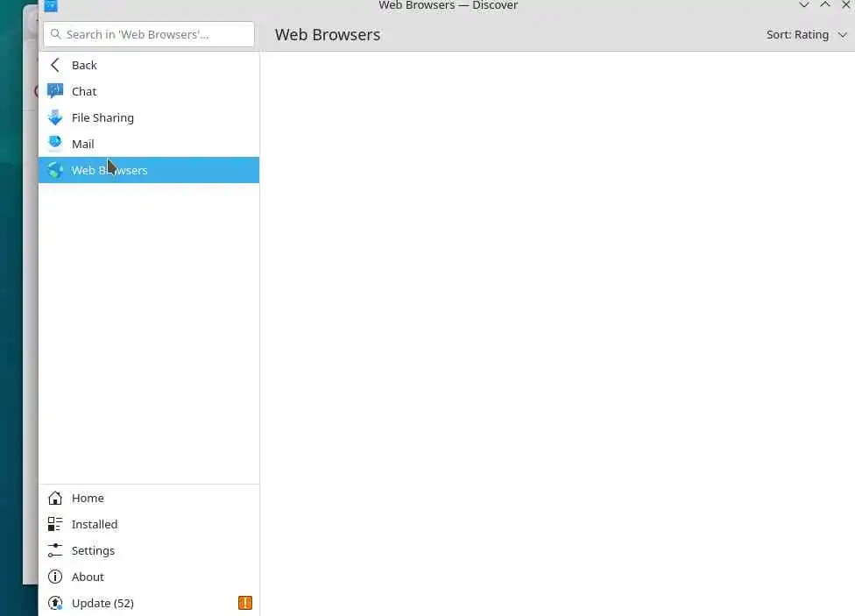Click the Update arrow icon
This screenshot has height=616, width=855.
pyautogui.click(x=55, y=602)
